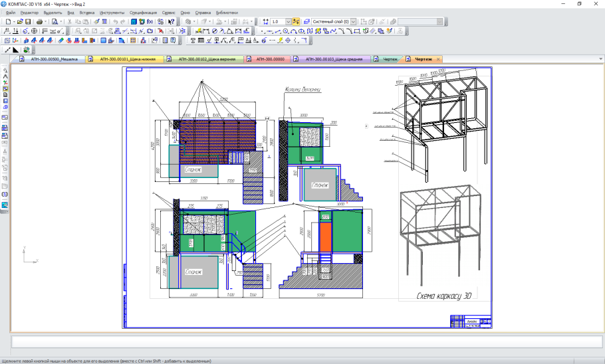Expand the scale 1.0 dropdown
The image size is (605, 364).
288,22
